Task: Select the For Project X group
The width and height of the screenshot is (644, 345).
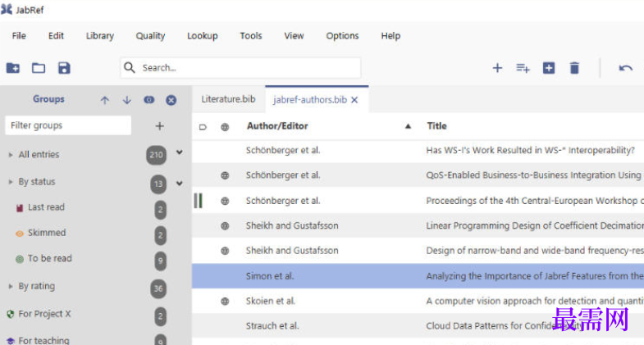Action: 44,314
